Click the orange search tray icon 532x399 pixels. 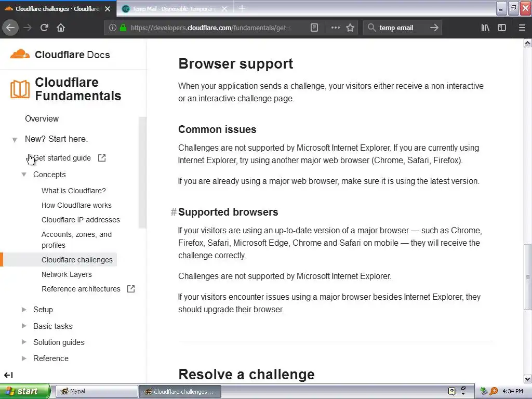[x=494, y=391]
